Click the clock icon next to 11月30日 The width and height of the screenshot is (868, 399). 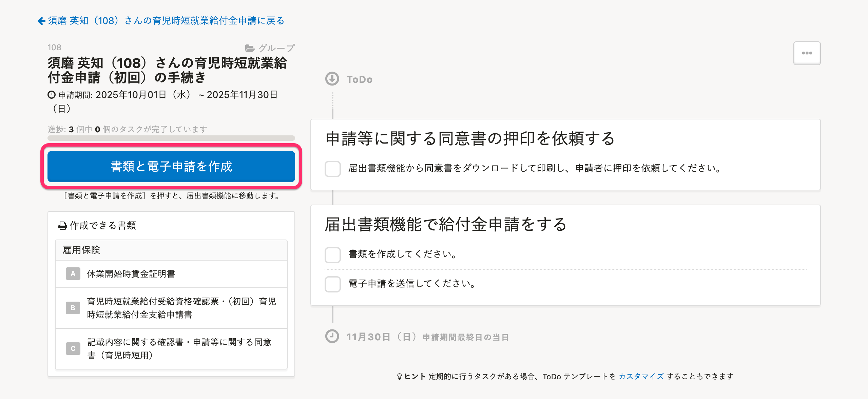(332, 337)
